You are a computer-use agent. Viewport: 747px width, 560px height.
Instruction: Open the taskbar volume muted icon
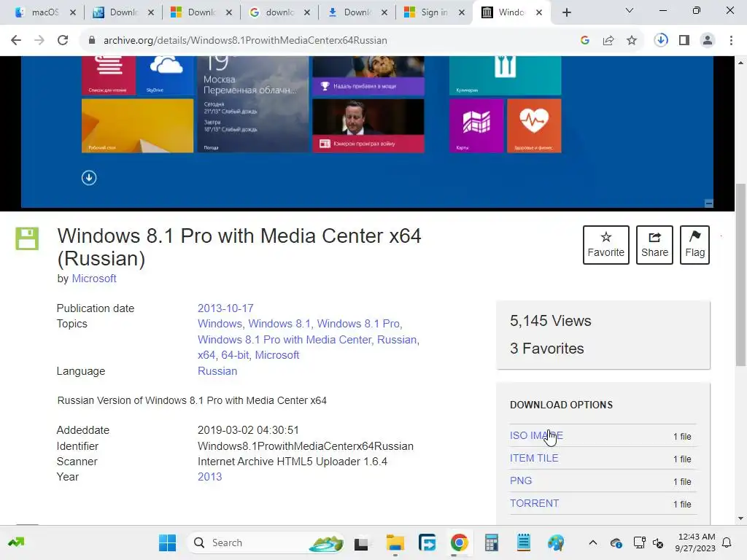(658, 542)
